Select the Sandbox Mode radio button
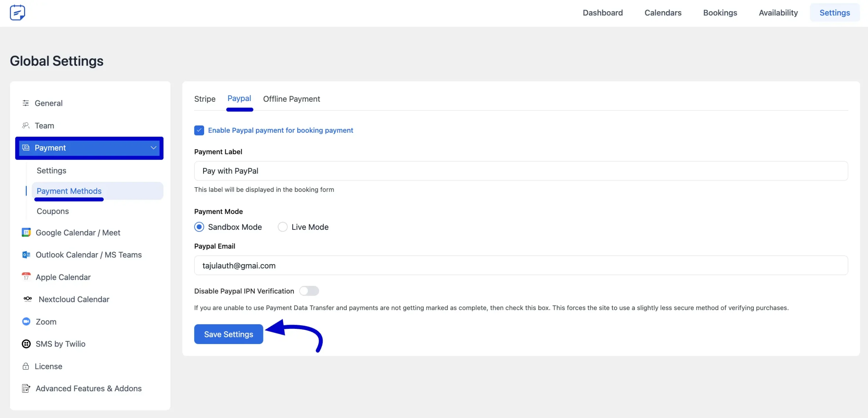Viewport: 868px width, 418px height. click(x=199, y=227)
